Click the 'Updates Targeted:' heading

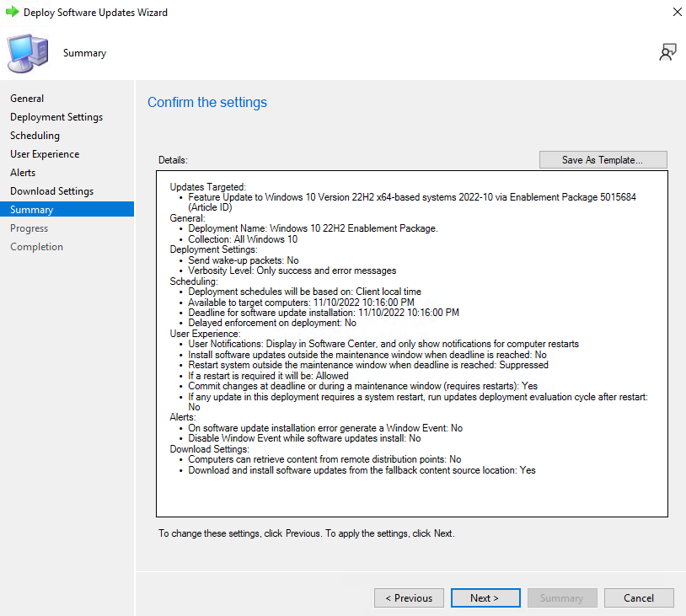(x=208, y=187)
